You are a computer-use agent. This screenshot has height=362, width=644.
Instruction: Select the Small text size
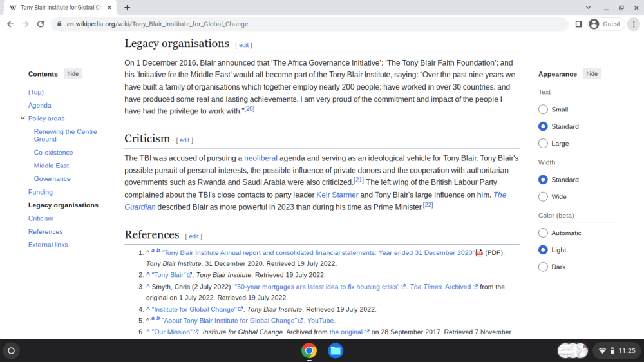point(543,110)
